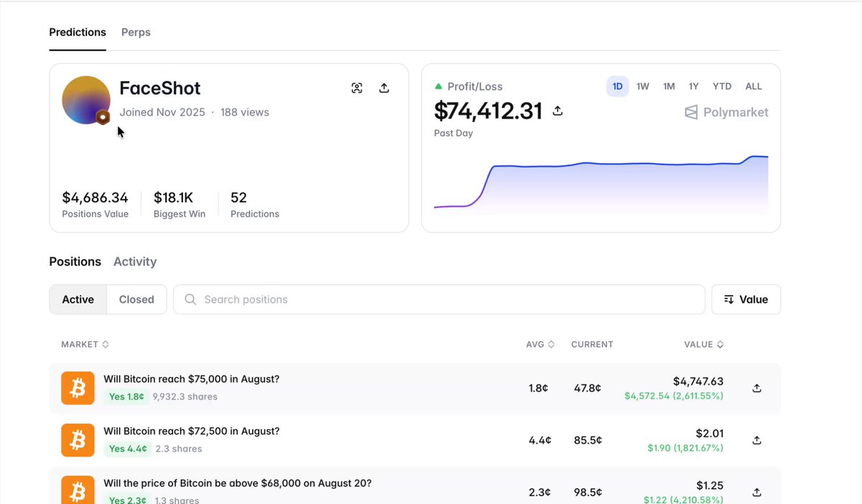Click the Polymarket logo in chart card
Viewport: 862px width, 504px height.
coord(726,112)
